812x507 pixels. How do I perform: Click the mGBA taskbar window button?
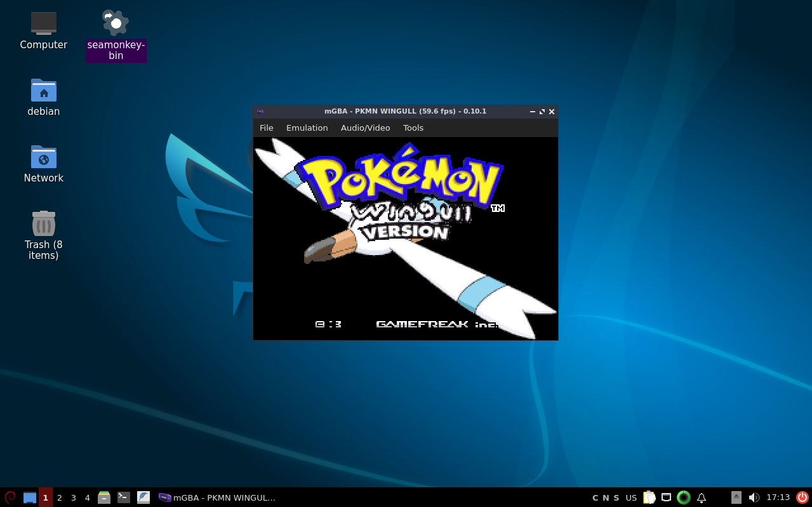tap(217, 497)
